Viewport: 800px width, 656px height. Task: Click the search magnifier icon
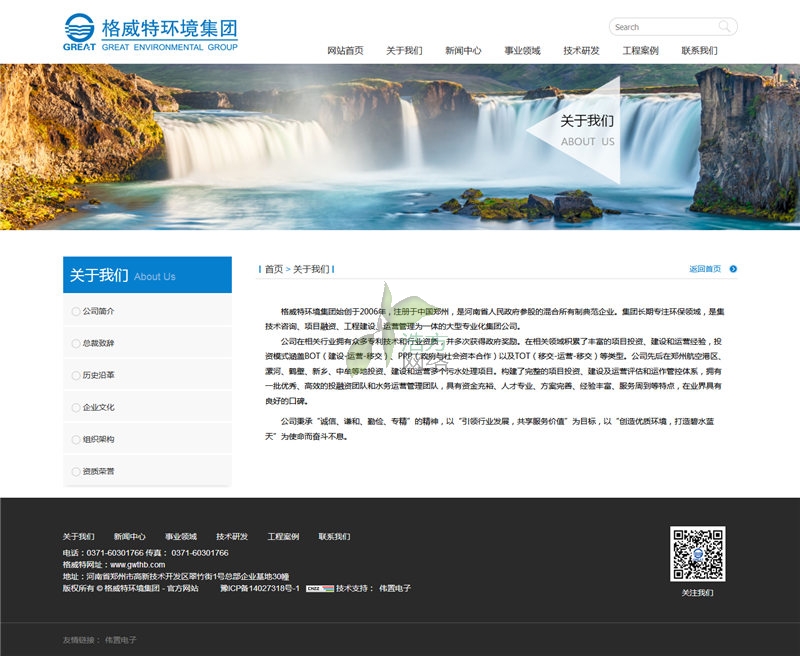[x=725, y=27]
